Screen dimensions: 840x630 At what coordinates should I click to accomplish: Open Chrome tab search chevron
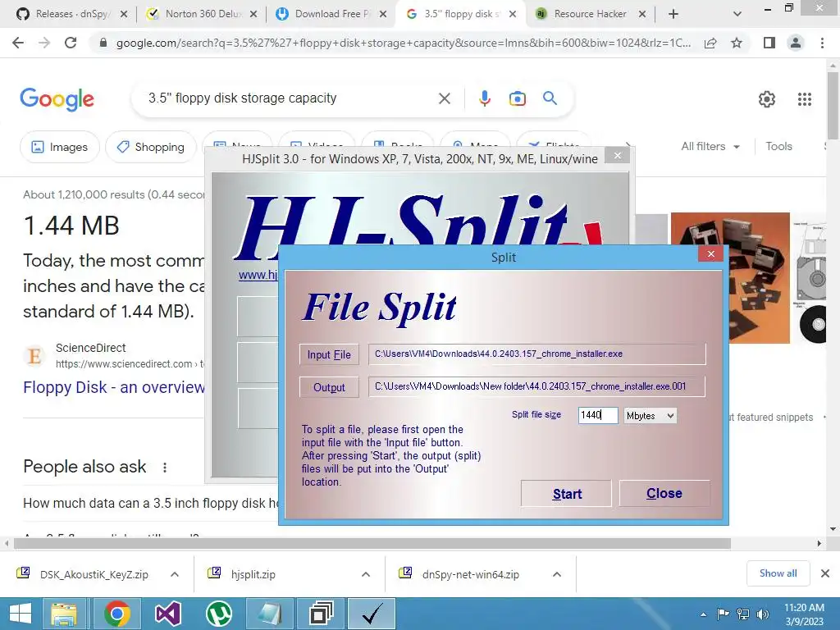point(737,14)
